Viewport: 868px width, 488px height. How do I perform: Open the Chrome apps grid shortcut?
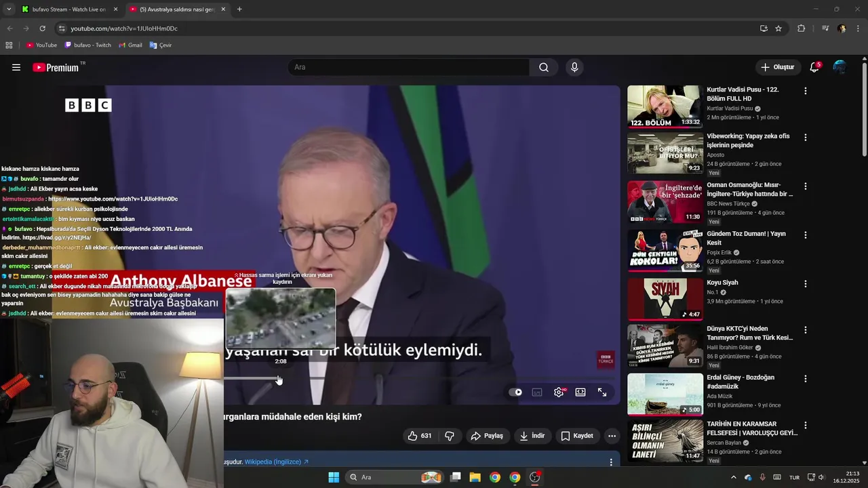[x=9, y=45]
